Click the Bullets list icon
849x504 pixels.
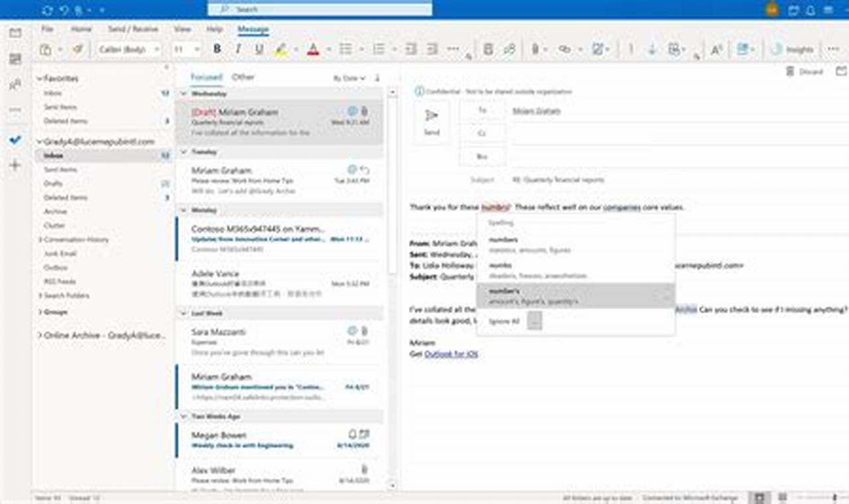tap(346, 50)
